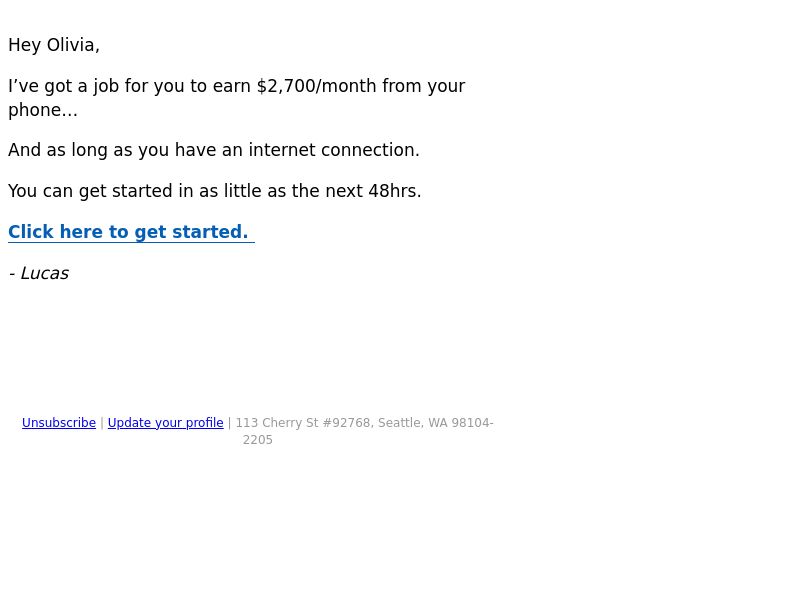Open the 'Update your profile' link
The height and width of the screenshot is (600, 800).
(165, 423)
